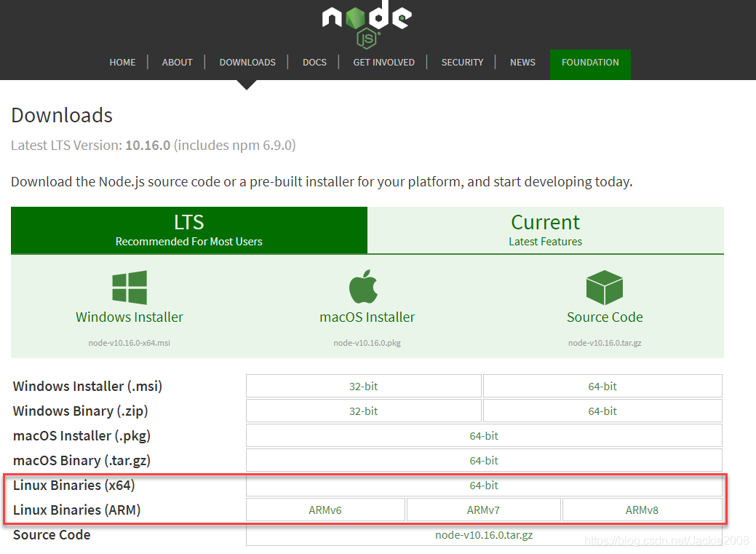This screenshot has height=554, width=756.
Task: Download Linux Binaries ARMv6
Action: point(325,510)
